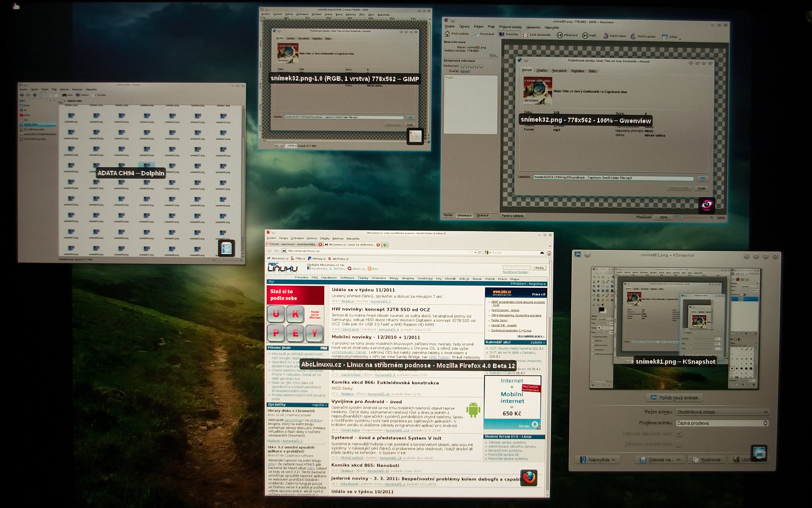Viewport: 812px width, 508px height.
Task: Click Firefox home button icon
Action: 549,253
